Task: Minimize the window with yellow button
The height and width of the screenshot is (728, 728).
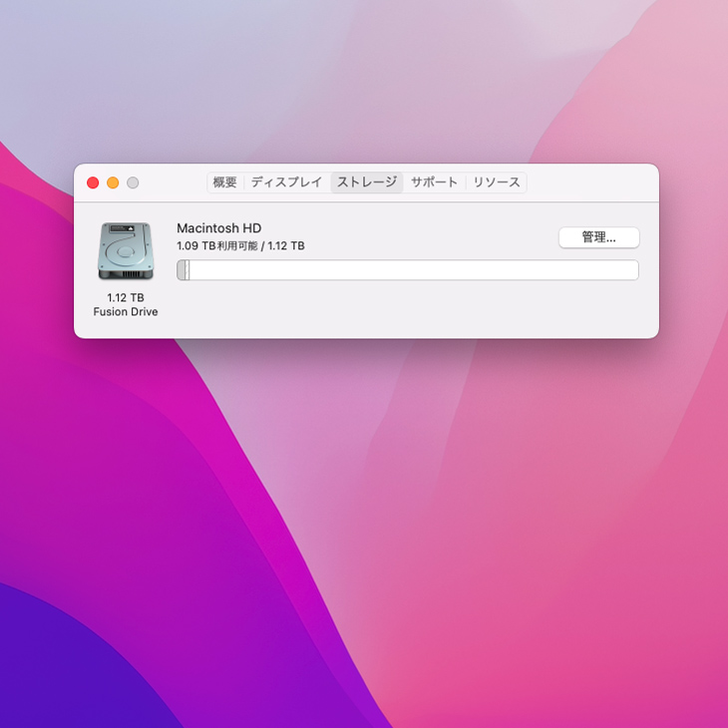Action: tap(113, 182)
